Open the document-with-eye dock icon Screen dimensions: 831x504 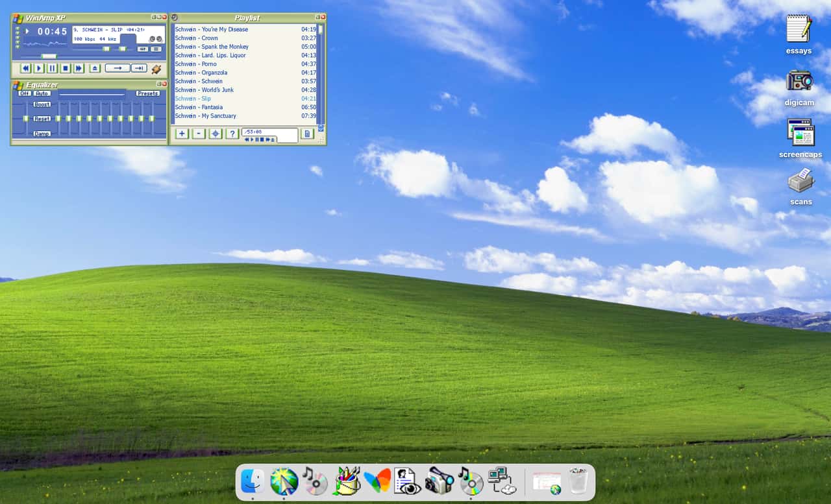(x=408, y=481)
